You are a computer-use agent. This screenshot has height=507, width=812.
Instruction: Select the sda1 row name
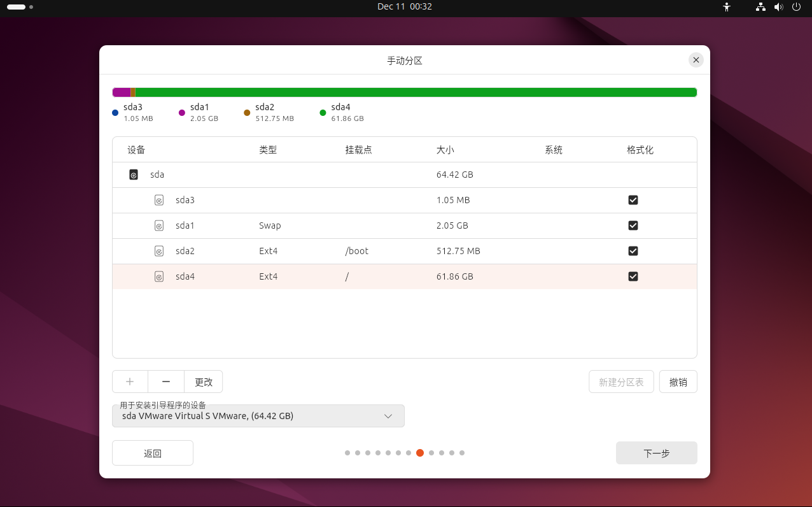[x=185, y=225]
